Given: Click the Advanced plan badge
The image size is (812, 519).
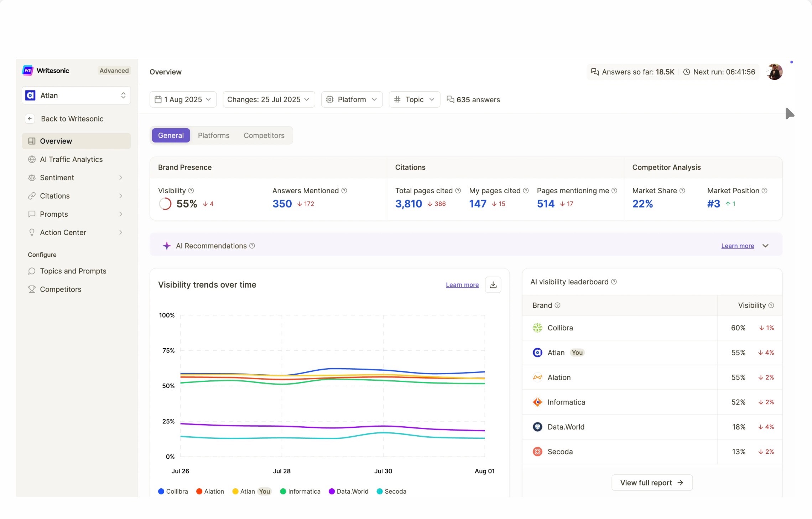Looking at the screenshot, I should pos(114,71).
